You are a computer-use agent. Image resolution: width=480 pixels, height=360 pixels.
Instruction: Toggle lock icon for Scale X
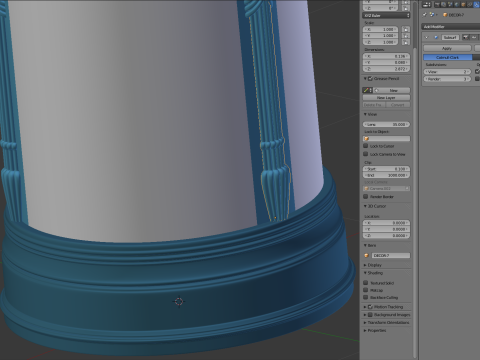406,29
